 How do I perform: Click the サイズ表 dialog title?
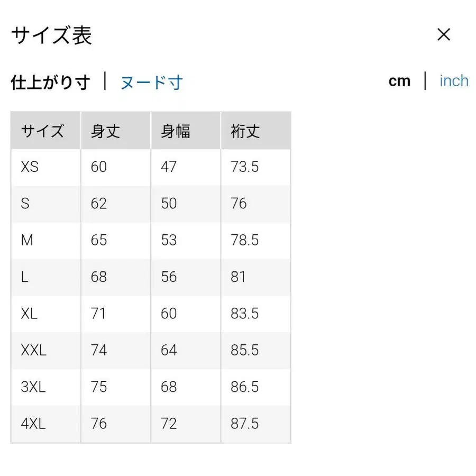coord(51,35)
